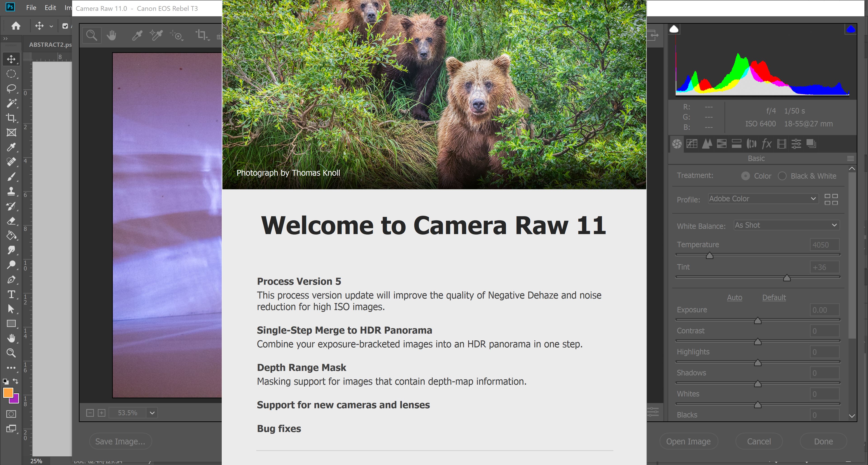Select Color treatment radio button
Image resolution: width=868 pixels, height=465 pixels.
[x=745, y=176]
